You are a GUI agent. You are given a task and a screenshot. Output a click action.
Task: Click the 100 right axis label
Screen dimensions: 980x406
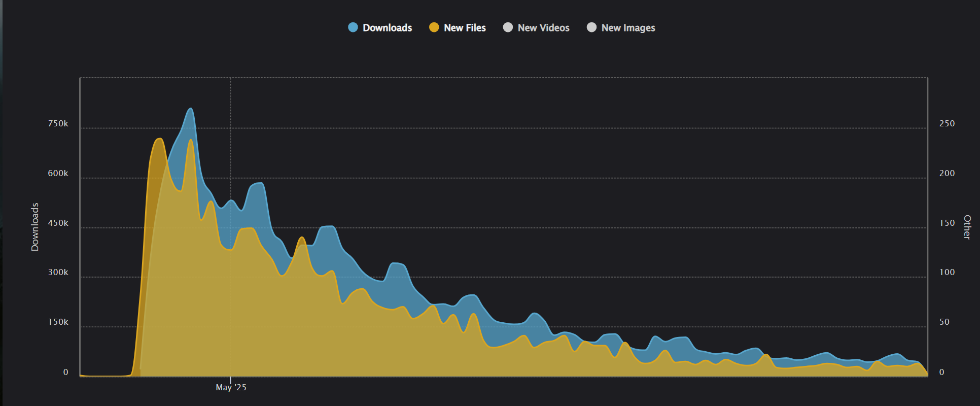947,273
